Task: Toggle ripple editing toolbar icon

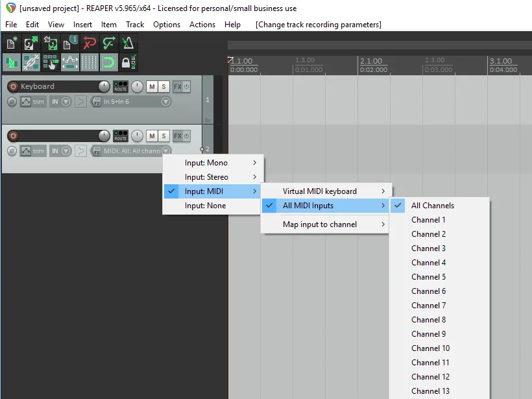Action: [50, 62]
